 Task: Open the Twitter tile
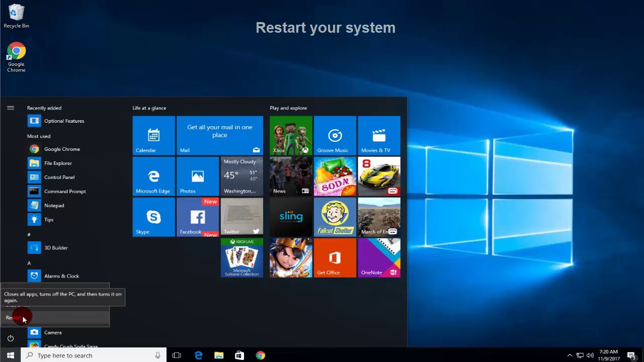click(x=242, y=217)
